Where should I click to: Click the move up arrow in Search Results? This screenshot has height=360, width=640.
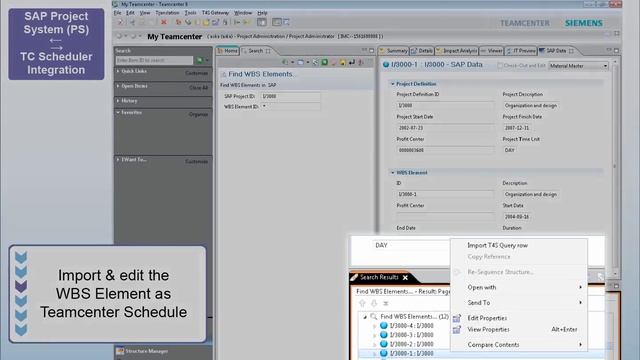[x=362, y=303]
